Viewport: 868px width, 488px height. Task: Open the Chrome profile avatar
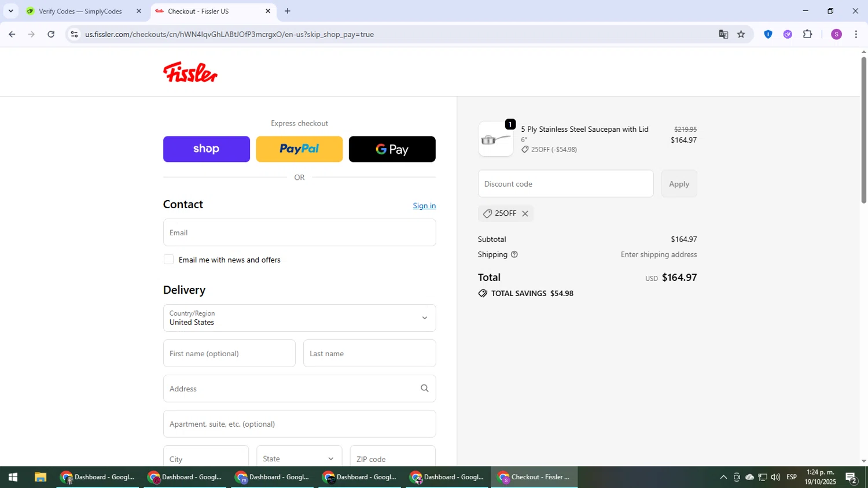pyautogui.click(x=836, y=35)
